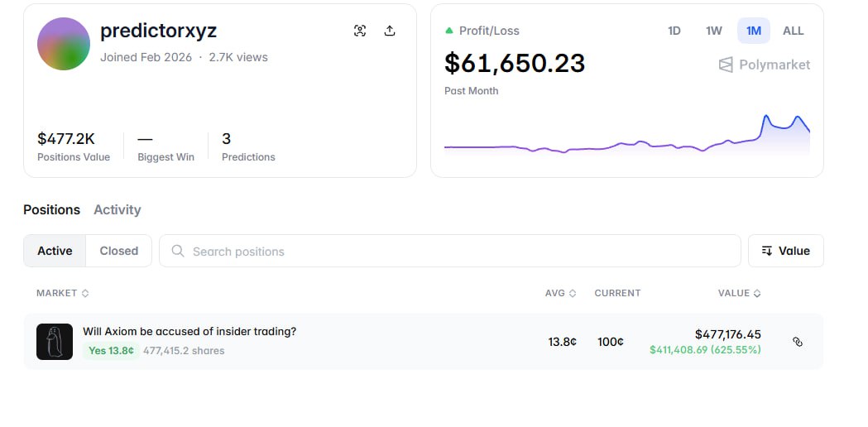This screenshot has width=868, height=427.
Task: Click the '477,415.2 shares' text
Action: [x=184, y=351]
